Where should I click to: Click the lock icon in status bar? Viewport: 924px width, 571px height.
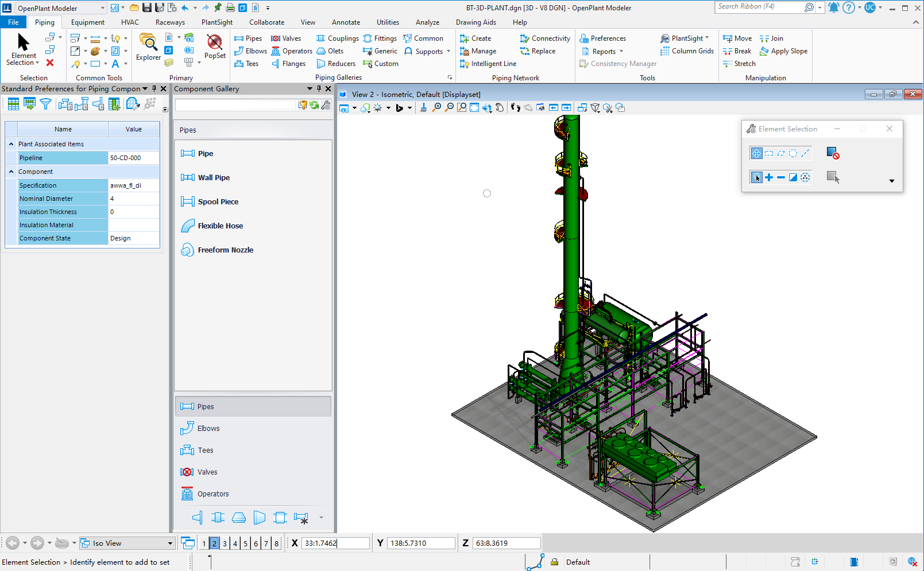point(554,562)
